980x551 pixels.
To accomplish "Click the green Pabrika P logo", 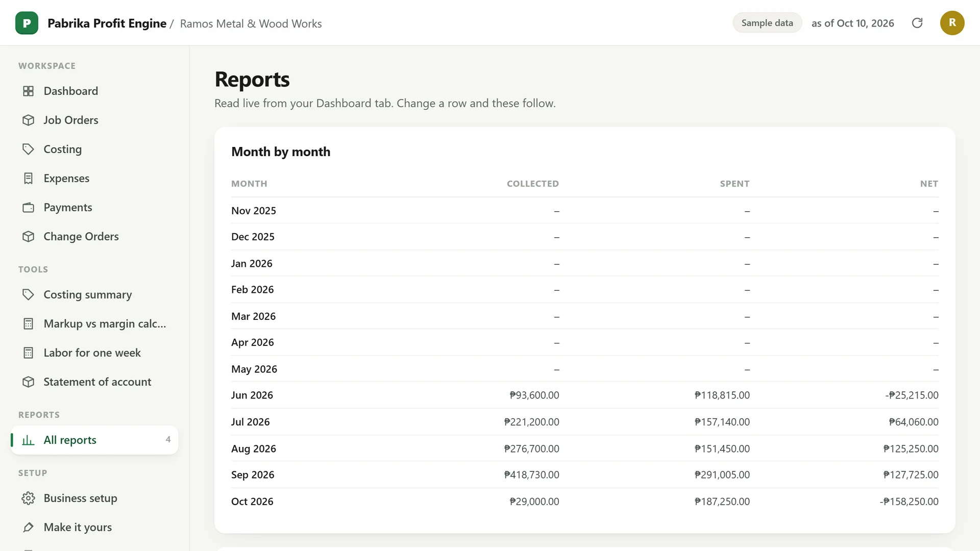I will click(27, 23).
